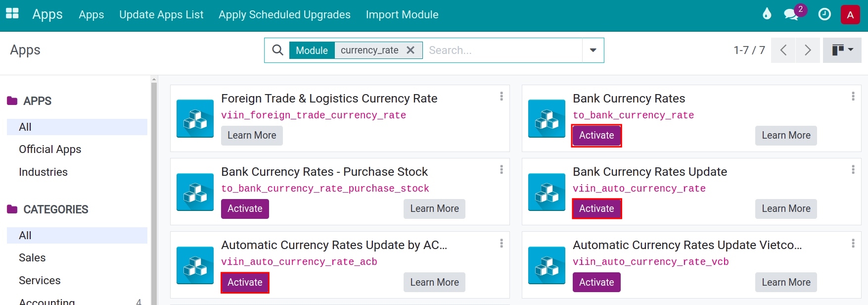This screenshot has width=868, height=305.
Task: Click the 'Bank Currency Rates Update' title
Action: [649, 172]
